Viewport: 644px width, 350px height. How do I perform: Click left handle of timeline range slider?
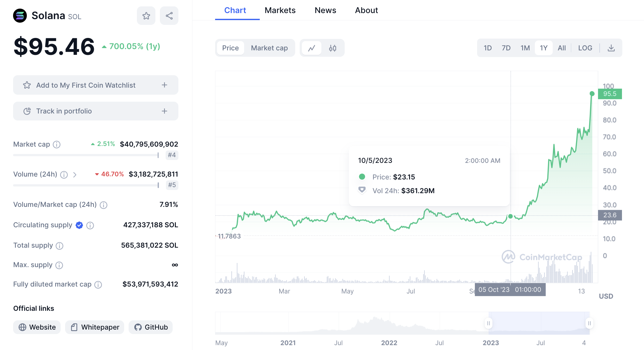[x=488, y=323]
